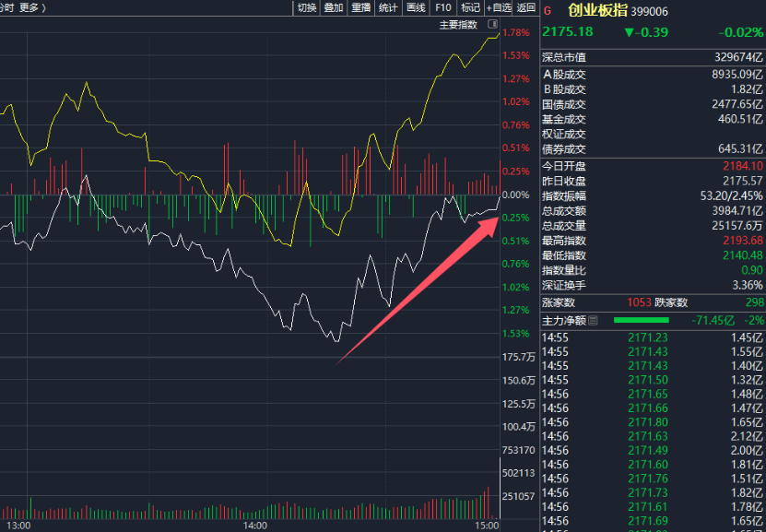Select the 分时 intraday chart tab
766x532 pixels.
[6, 7]
